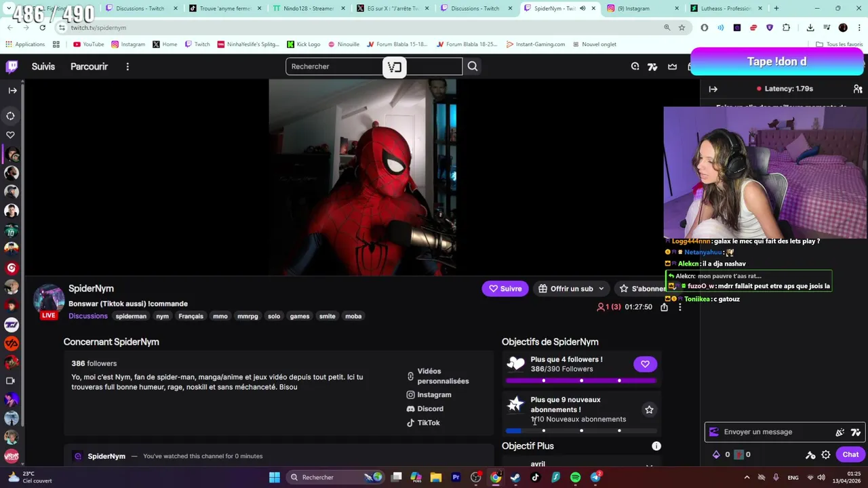Open SpiderNym's TikTok link

click(x=423, y=423)
